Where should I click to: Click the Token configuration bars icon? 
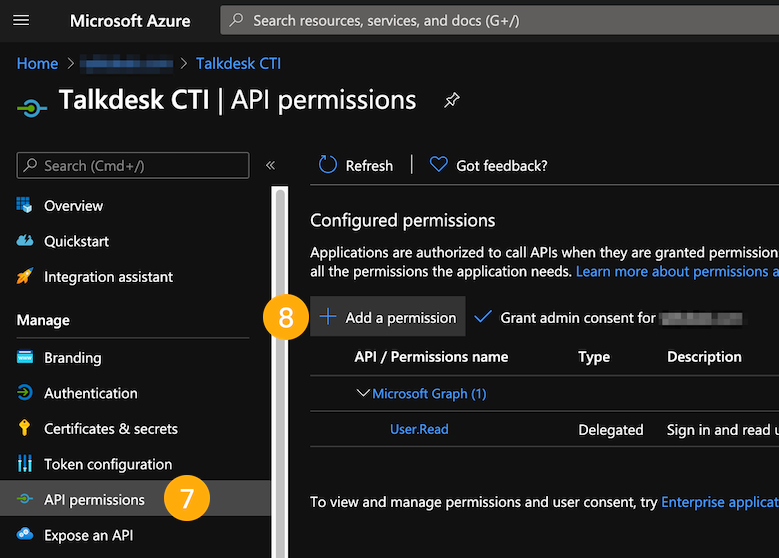25,464
